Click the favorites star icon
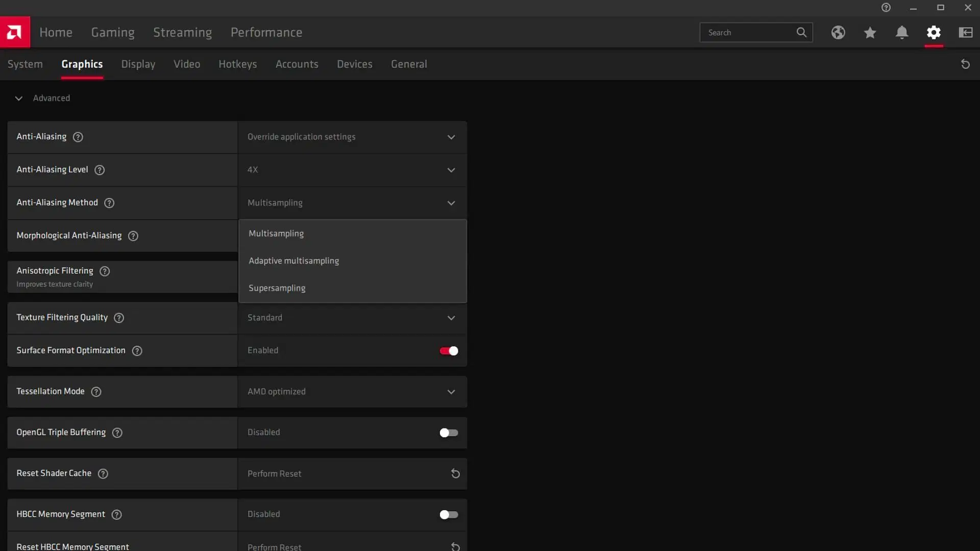 click(x=870, y=32)
